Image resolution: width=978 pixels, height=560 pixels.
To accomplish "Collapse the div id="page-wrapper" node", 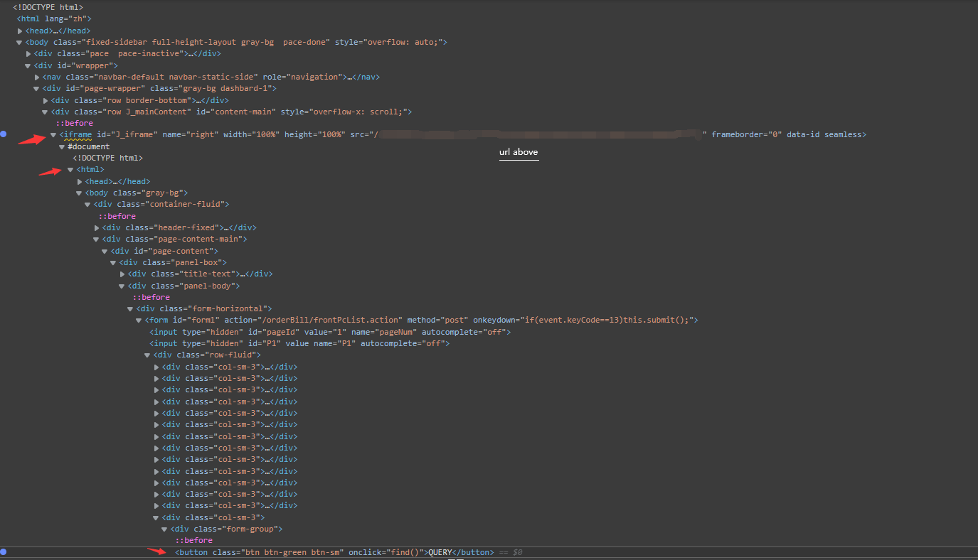I will 37,88.
